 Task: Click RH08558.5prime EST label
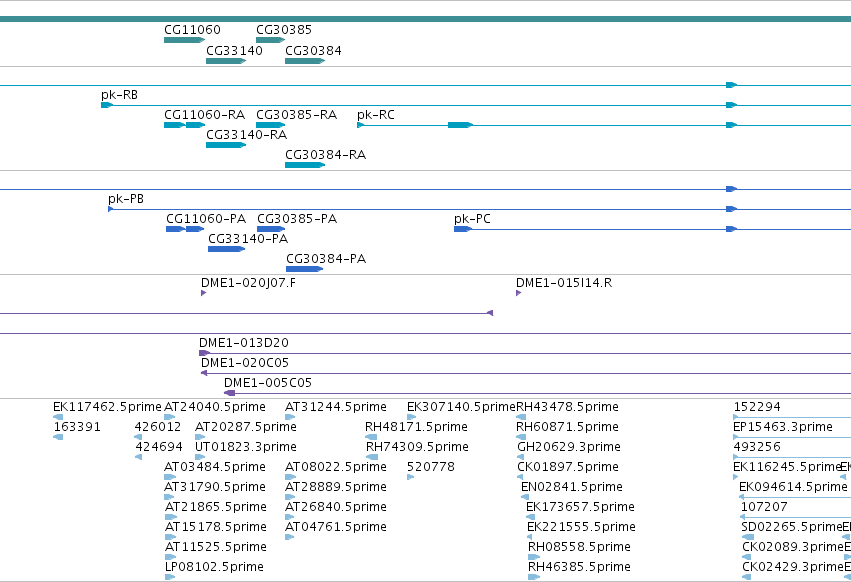coord(579,547)
